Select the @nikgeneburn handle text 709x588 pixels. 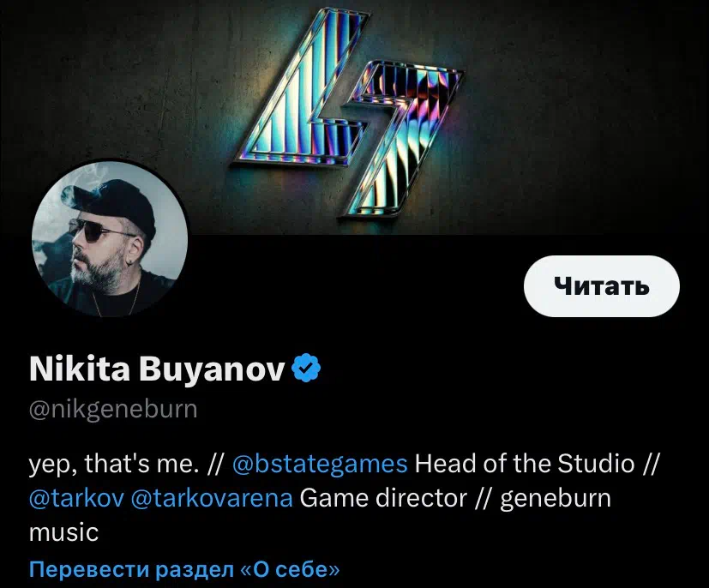pyautogui.click(x=113, y=410)
